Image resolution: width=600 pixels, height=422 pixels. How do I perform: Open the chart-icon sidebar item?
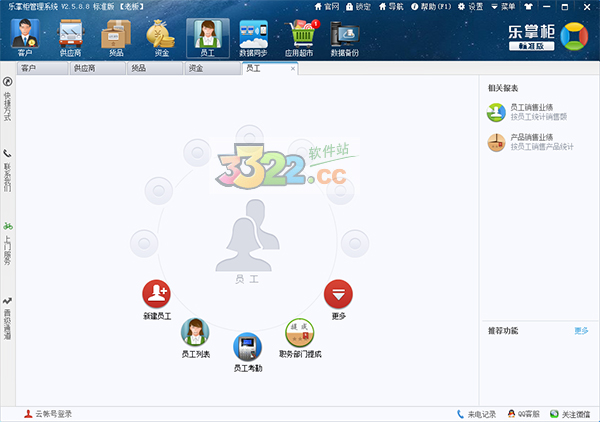[x=7, y=318]
